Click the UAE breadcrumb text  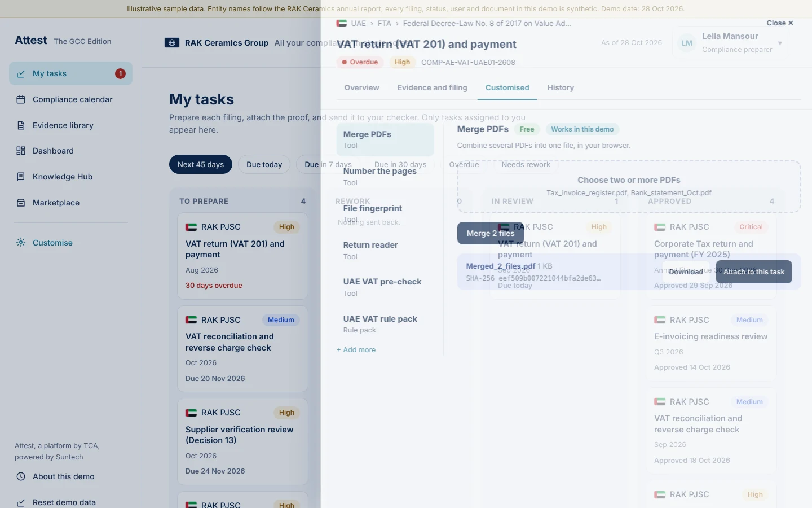click(x=358, y=23)
